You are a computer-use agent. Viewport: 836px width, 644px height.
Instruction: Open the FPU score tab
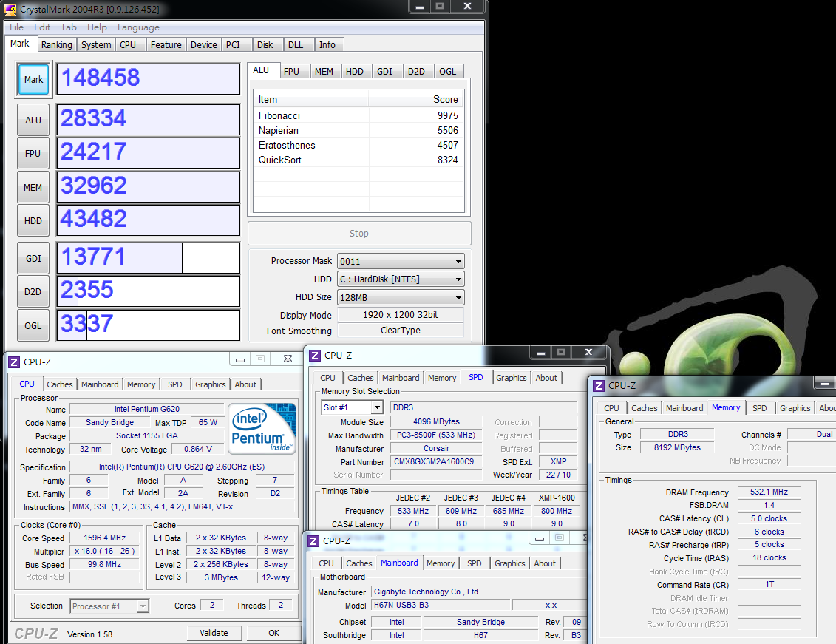(291, 72)
